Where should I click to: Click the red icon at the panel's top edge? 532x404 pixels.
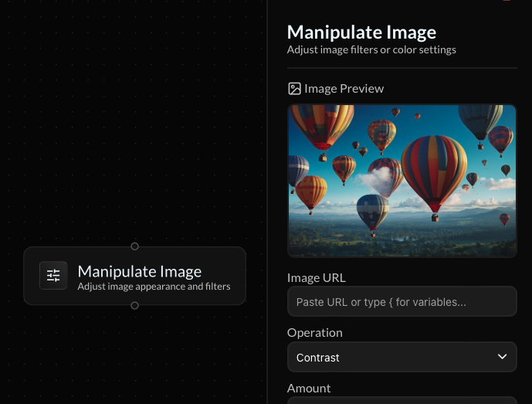(x=507, y=1)
